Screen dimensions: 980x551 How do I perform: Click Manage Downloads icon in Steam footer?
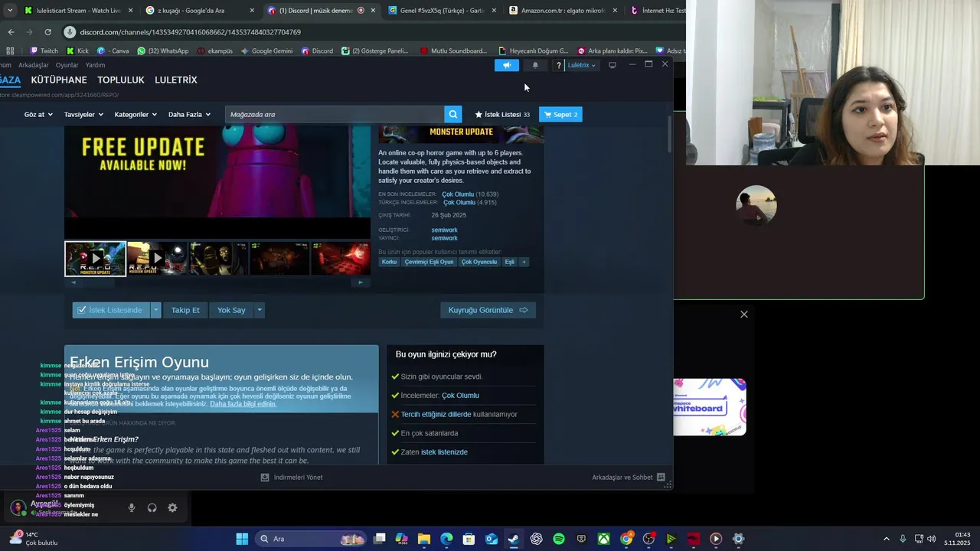[265, 477]
